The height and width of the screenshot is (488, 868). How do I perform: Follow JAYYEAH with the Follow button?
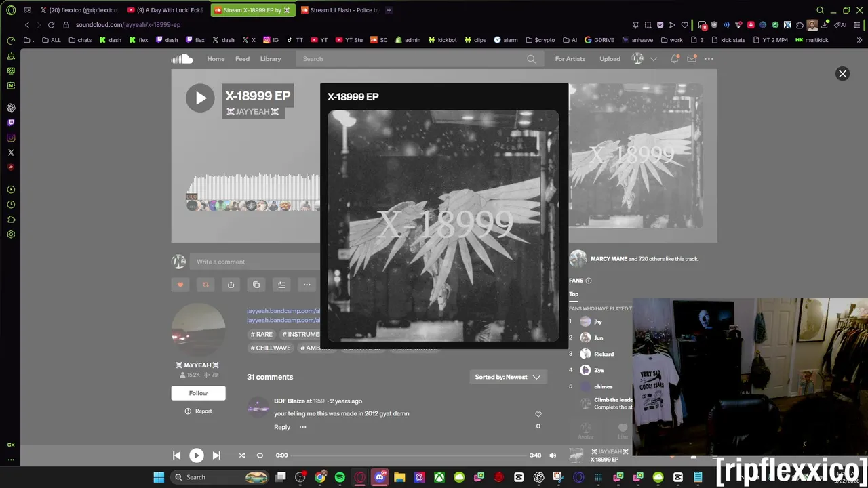[x=198, y=393]
